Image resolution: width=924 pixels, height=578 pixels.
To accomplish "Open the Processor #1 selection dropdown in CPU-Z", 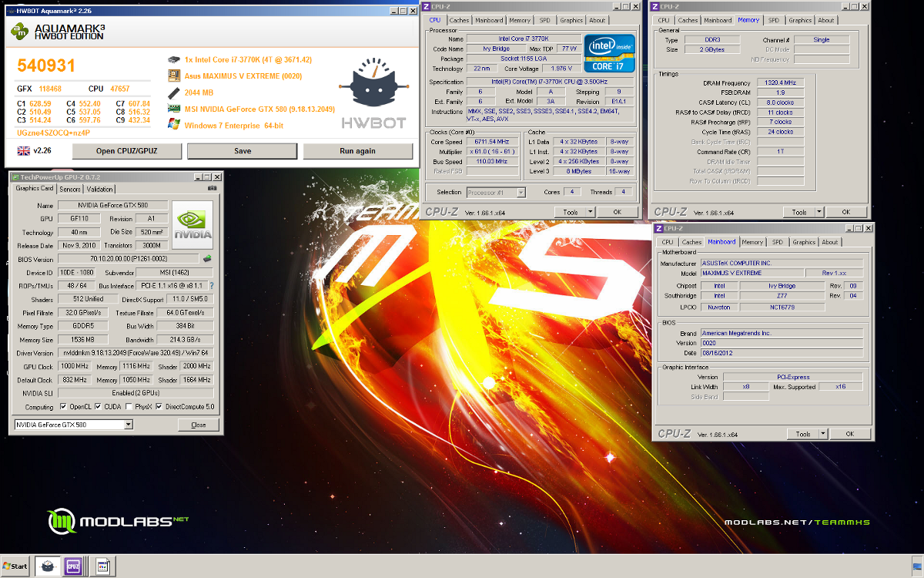I will [x=521, y=193].
